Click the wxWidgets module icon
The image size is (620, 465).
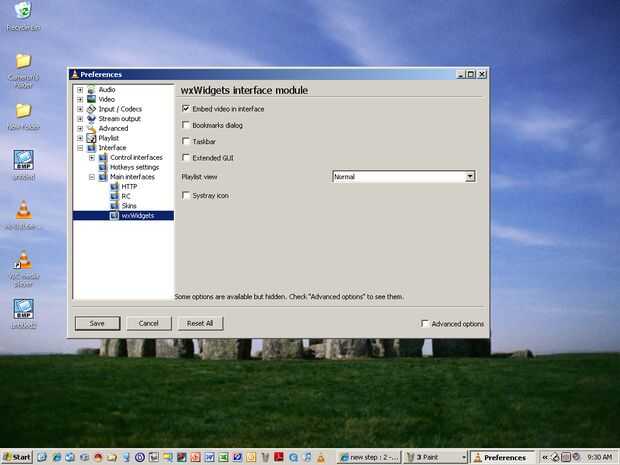tap(114, 215)
